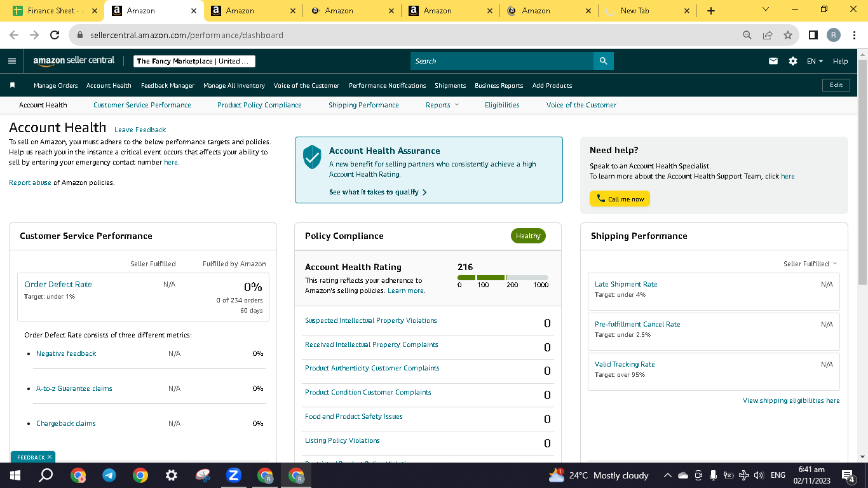Open Chrome's tab search chevron

[x=765, y=10]
